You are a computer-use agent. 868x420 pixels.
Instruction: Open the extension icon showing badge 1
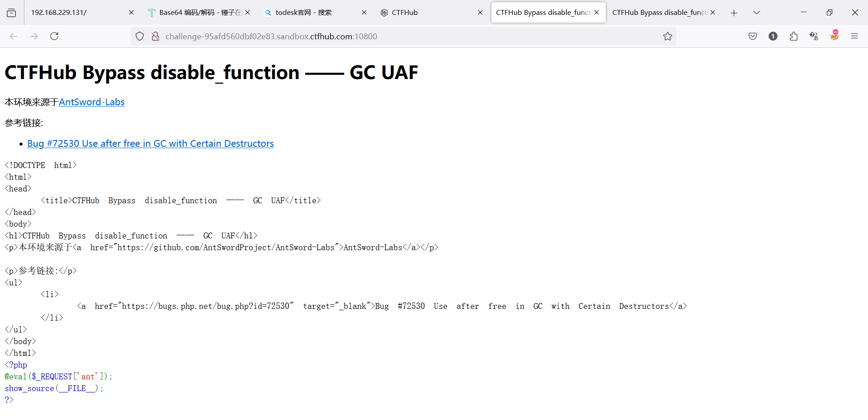pos(773,36)
